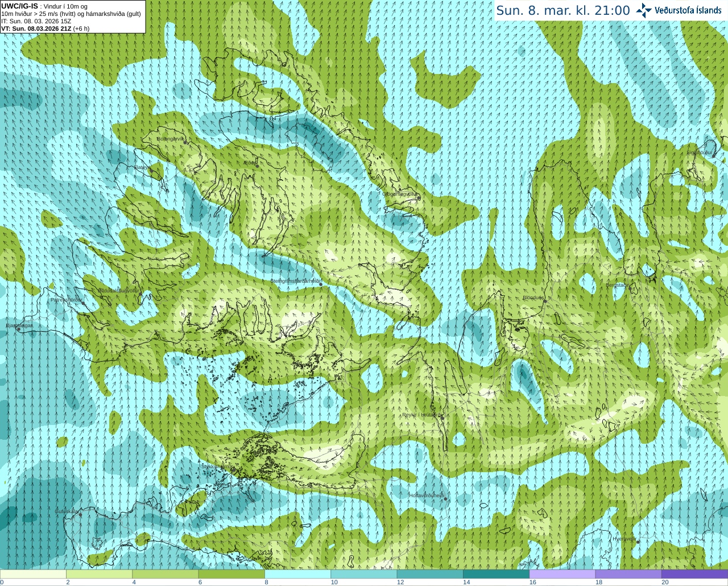Viewport: 728px width, 586px height.
Task: Click the Gjögurflugvöllur station label
Action: tap(400, 194)
